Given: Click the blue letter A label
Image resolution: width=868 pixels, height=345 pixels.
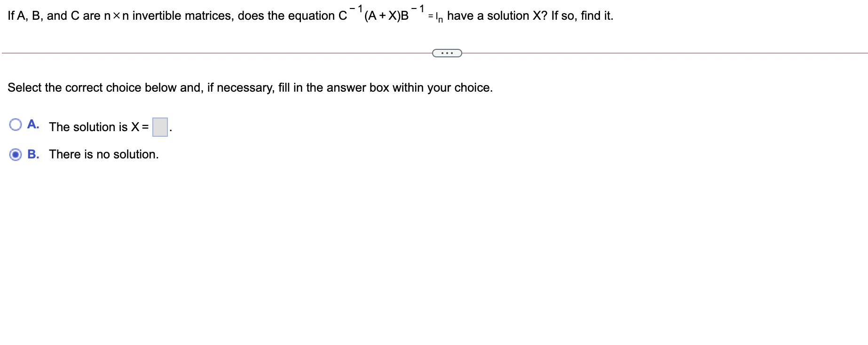Looking at the screenshot, I should (33, 124).
